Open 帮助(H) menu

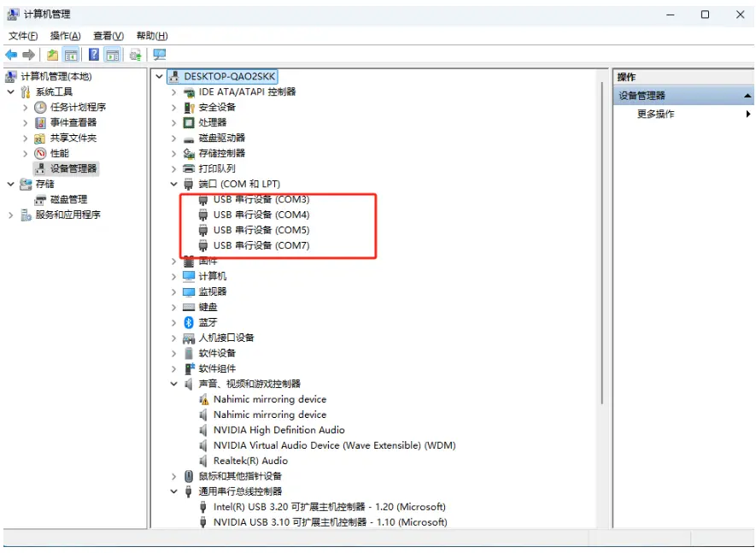(152, 36)
